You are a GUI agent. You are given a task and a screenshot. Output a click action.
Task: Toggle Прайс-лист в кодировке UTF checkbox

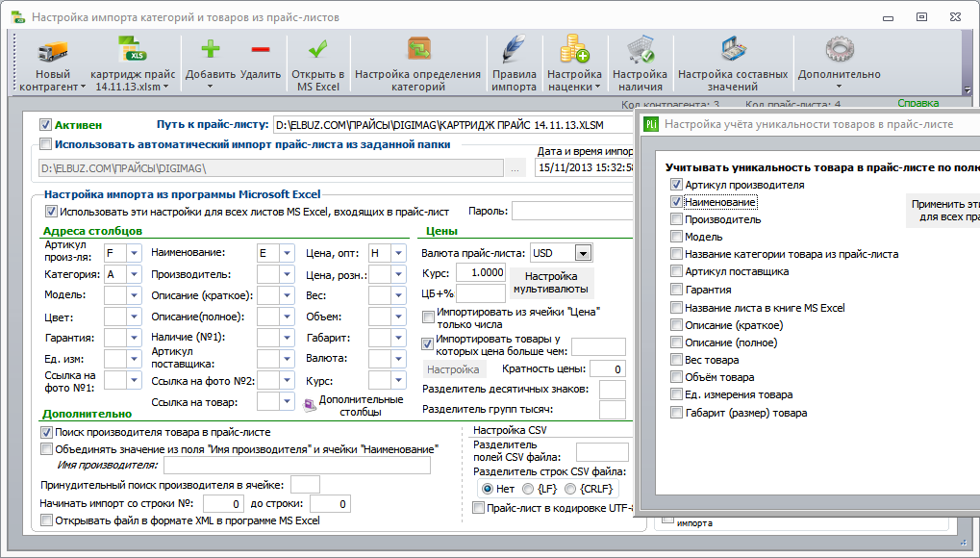478,508
